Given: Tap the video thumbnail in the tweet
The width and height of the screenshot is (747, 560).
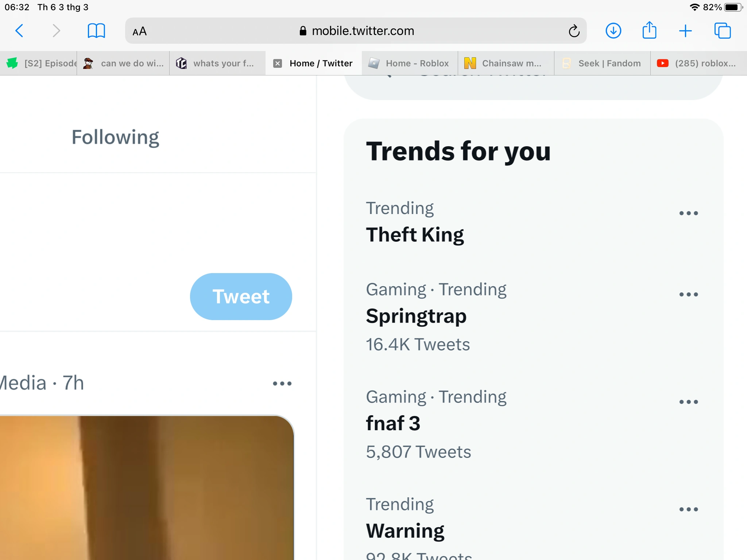Looking at the screenshot, I should pyautogui.click(x=146, y=492).
